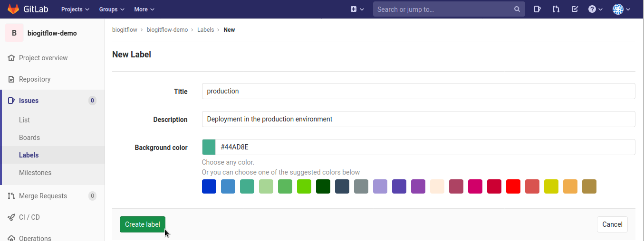Image resolution: width=644 pixels, height=241 pixels.
Task: Choose the coral red suggested color
Action: pyautogui.click(x=532, y=186)
